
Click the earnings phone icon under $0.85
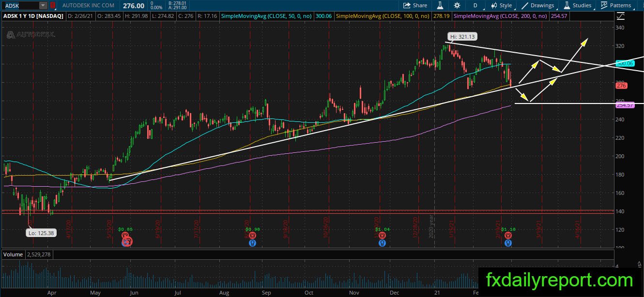[125, 236]
